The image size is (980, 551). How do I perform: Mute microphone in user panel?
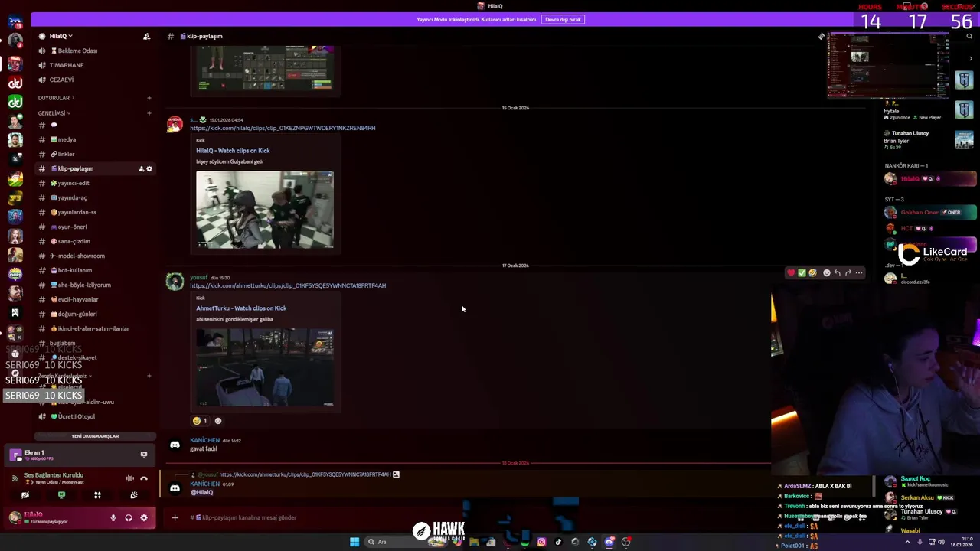tap(113, 518)
